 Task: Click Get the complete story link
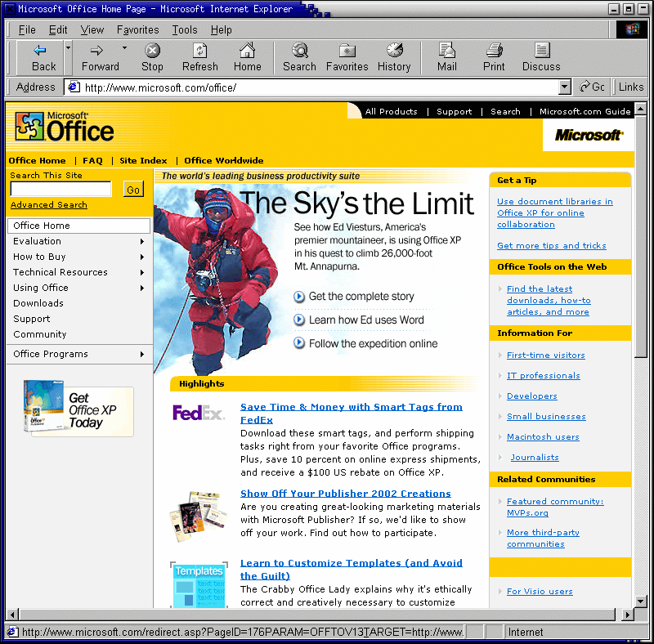[361, 297]
